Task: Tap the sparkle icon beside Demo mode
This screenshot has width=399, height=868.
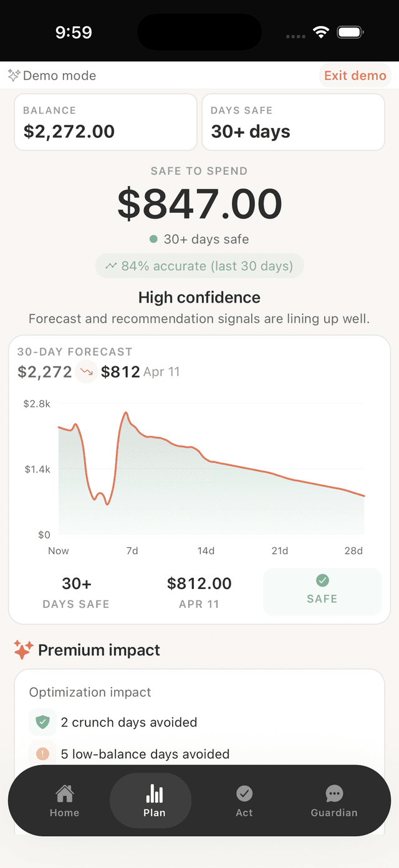Action: tap(13, 76)
